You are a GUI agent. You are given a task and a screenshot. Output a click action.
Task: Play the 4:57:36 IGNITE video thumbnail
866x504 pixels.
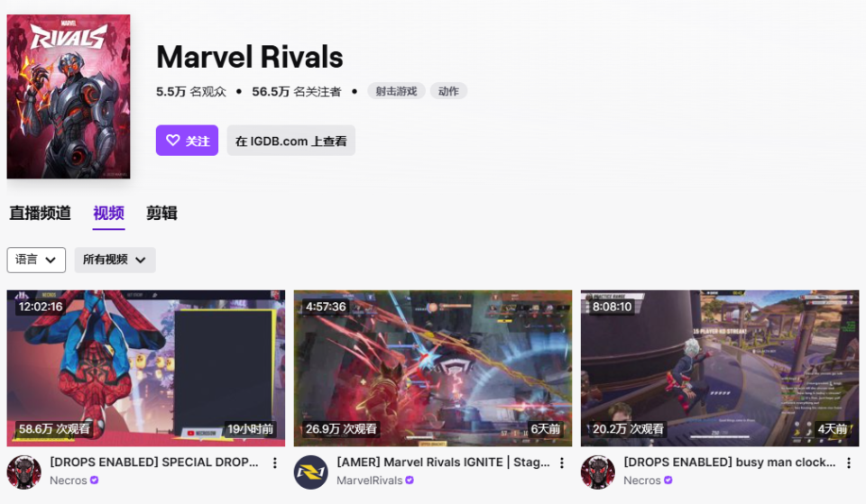pos(433,368)
